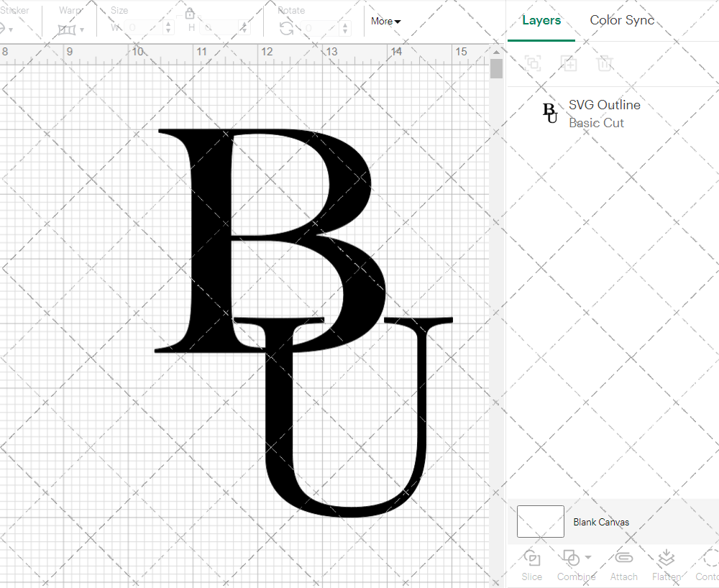Click the Attach icon
Screen dimensions: 719x588
point(623,565)
